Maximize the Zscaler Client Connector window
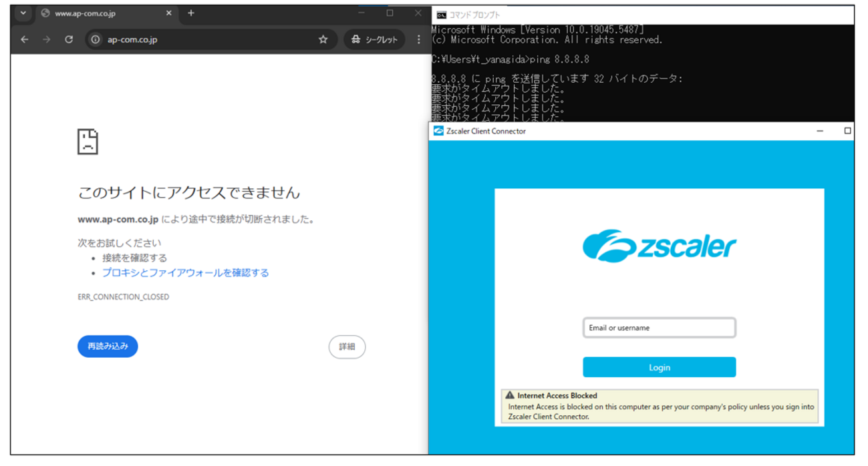 [847, 131]
